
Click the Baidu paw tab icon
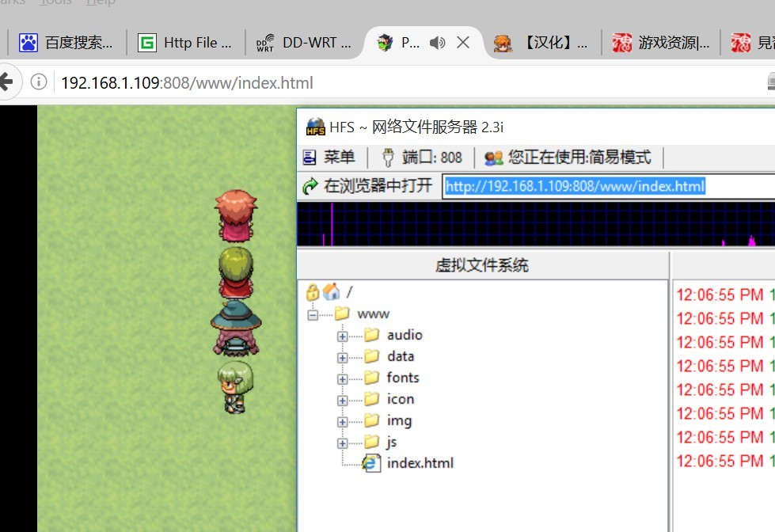point(28,43)
